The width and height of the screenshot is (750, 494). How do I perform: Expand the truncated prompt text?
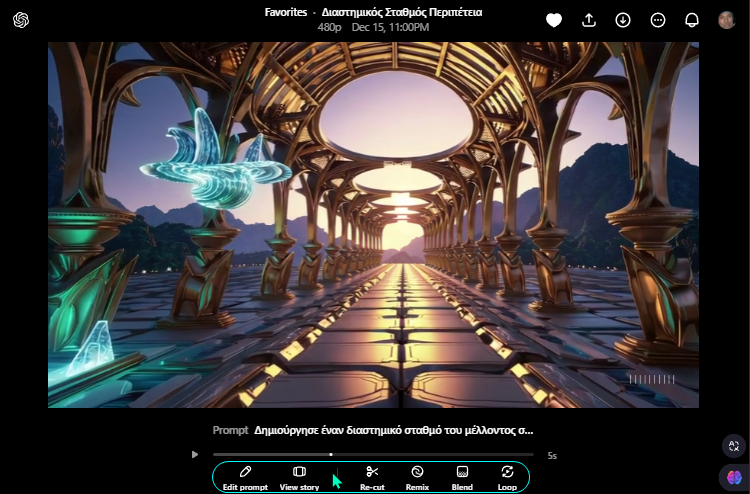[x=393, y=430]
